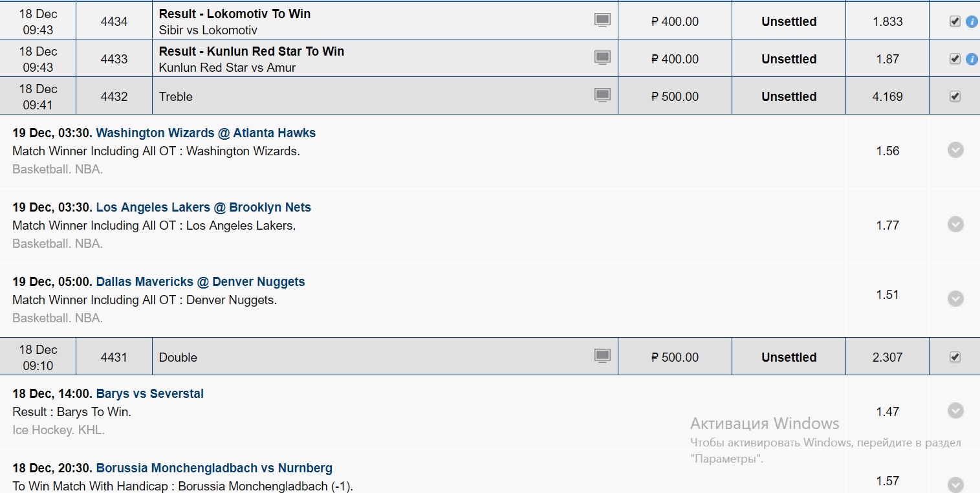
Task: Expand Denver Nuggets selection via circle chevron
Action: [955, 299]
